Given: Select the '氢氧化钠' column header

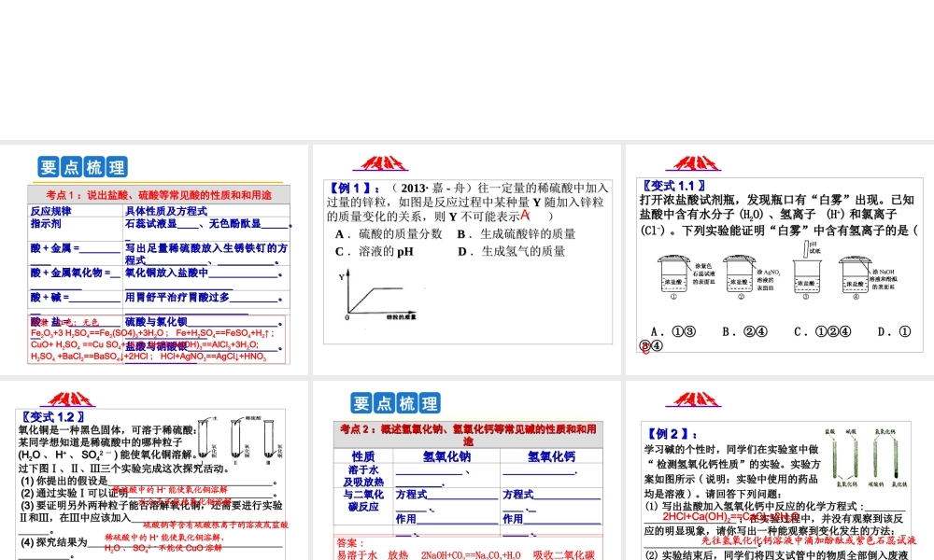Looking at the screenshot, I should pyautogui.click(x=446, y=456).
